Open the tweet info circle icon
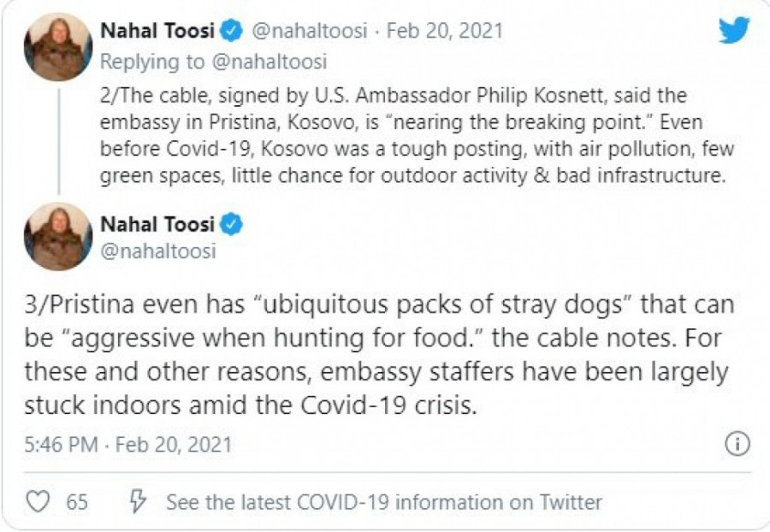 [x=737, y=445]
